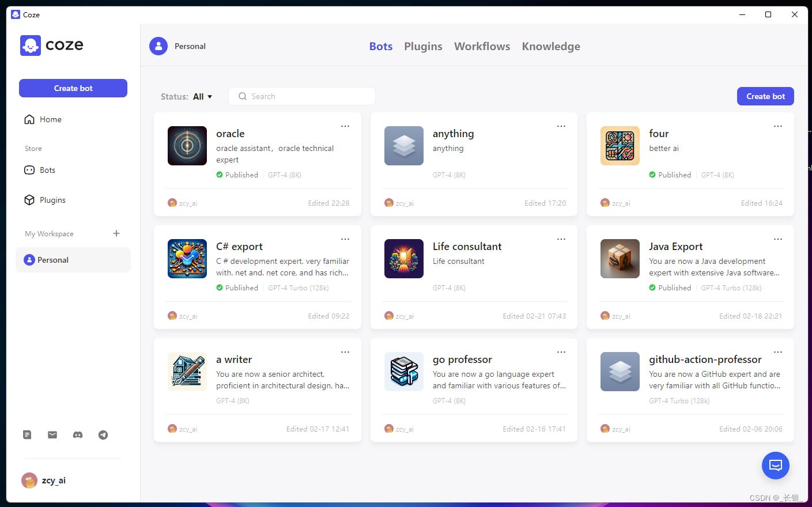Open the four bot thumbnail
The width and height of the screenshot is (812, 507).
620,146
